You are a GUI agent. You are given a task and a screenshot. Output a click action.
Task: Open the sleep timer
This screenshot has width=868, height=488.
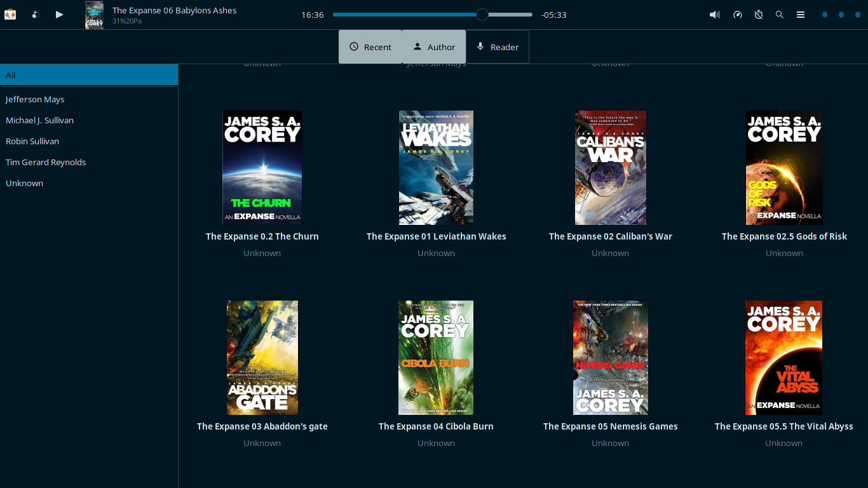759,15
